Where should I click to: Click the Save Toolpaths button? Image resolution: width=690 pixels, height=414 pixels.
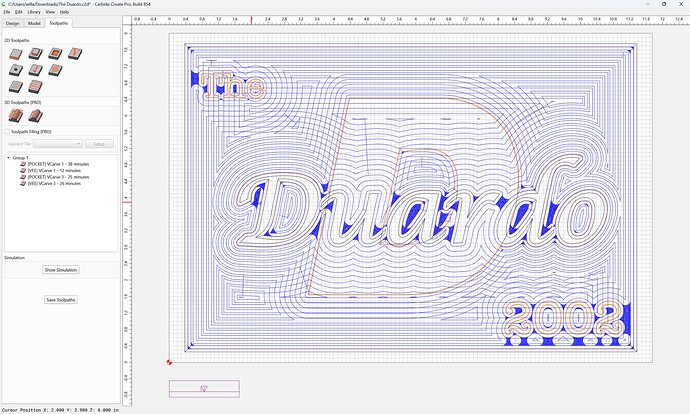click(x=61, y=300)
